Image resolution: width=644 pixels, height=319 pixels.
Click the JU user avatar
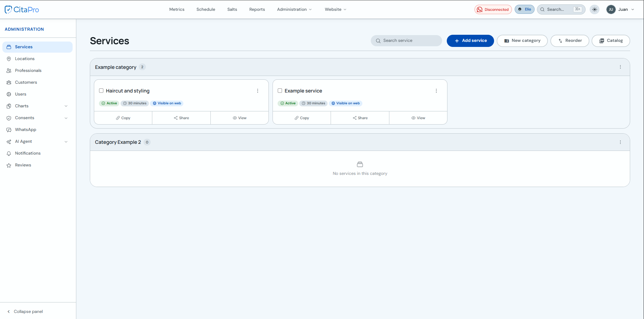click(611, 9)
